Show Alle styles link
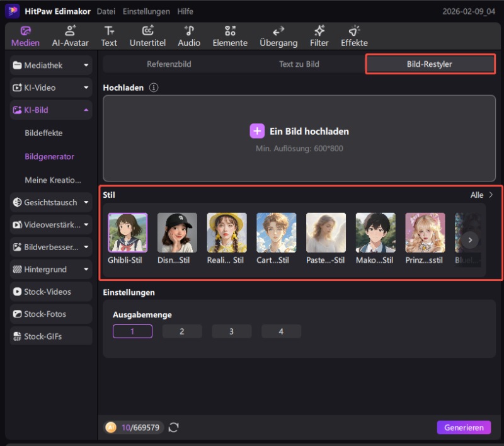Viewport: 504px width, 446px height. point(482,195)
